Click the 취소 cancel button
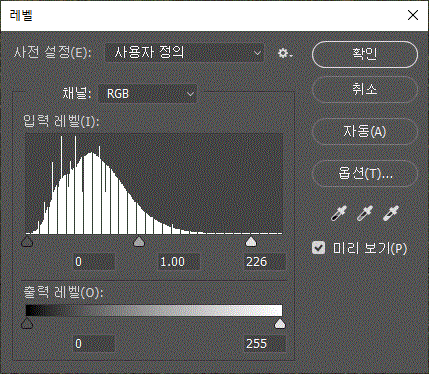This screenshot has width=429, height=374. (365, 89)
